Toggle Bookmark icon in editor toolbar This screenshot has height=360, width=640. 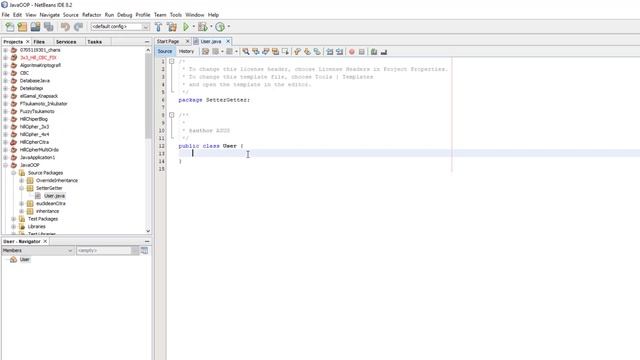317,51
